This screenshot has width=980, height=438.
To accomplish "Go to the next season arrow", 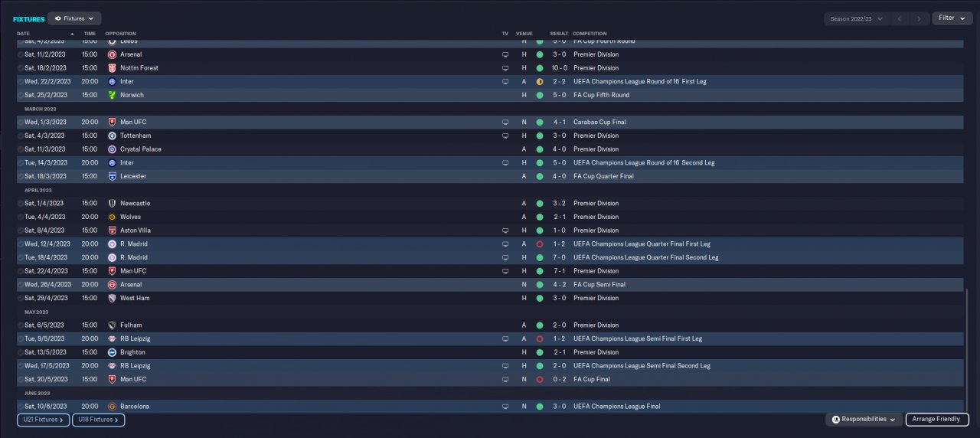I will (920, 18).
